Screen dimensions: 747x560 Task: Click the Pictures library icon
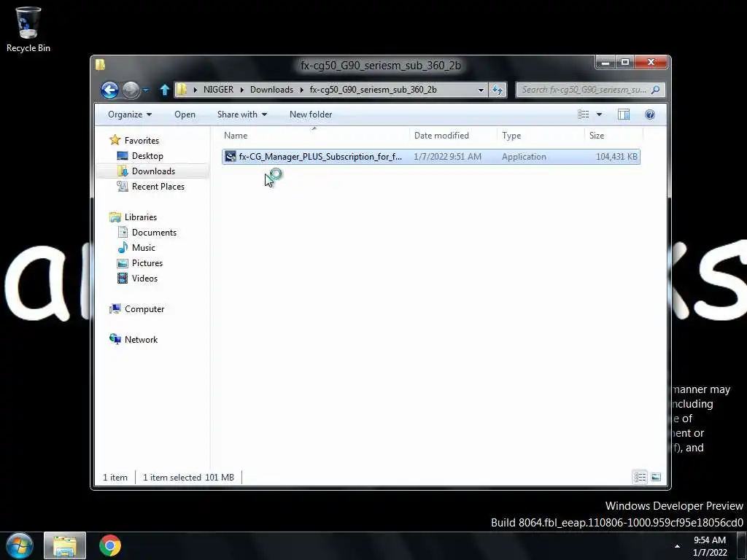[123, 262]
